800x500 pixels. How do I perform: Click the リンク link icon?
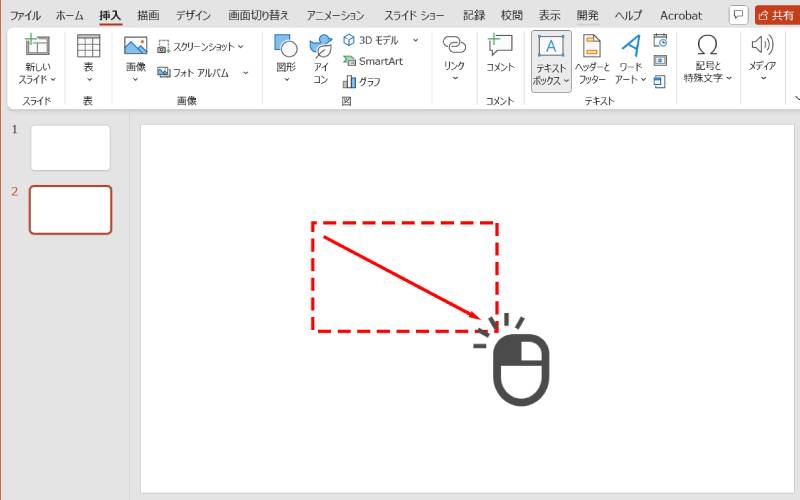coord(454,45)
